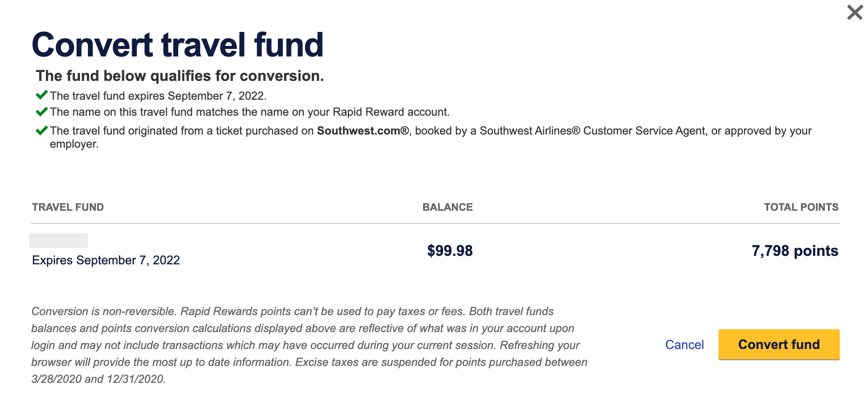Viewport: 868px width, 397px height.
Task: Click the redacted travel fund number
Action: [58, 240]
